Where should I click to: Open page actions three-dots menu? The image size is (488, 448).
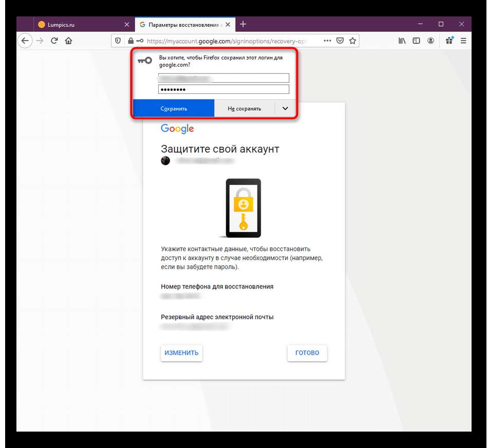tap(327, 41)
